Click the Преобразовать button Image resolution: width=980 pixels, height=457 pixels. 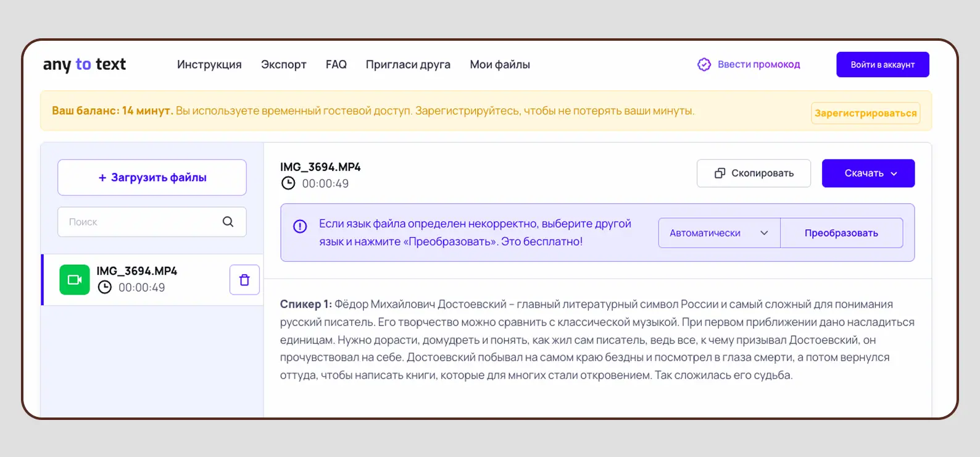point(841,233)
